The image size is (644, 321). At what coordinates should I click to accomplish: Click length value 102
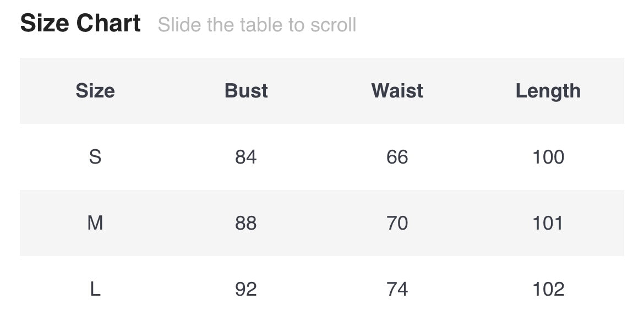pyautogui.click(x=548, y=290)
